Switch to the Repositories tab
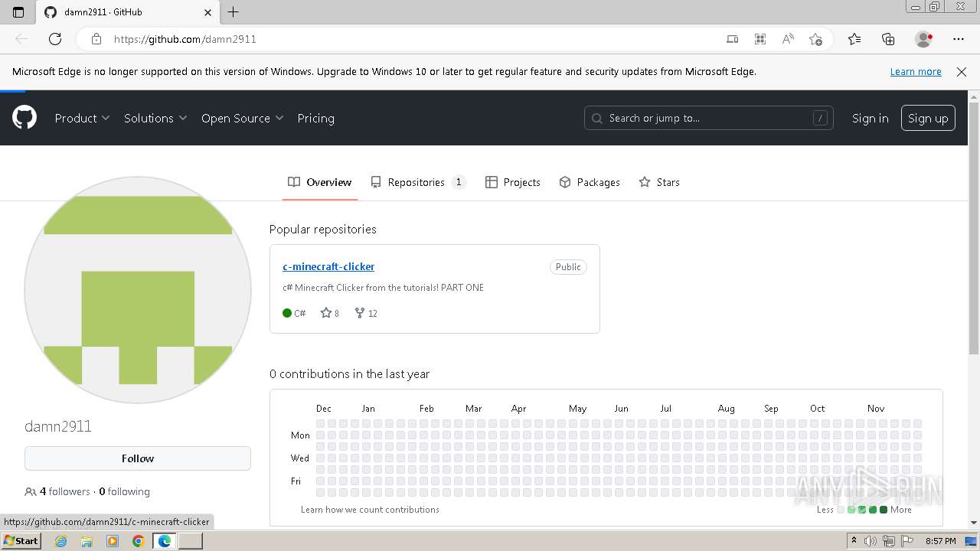980x551 pixels. click(417, 182)
